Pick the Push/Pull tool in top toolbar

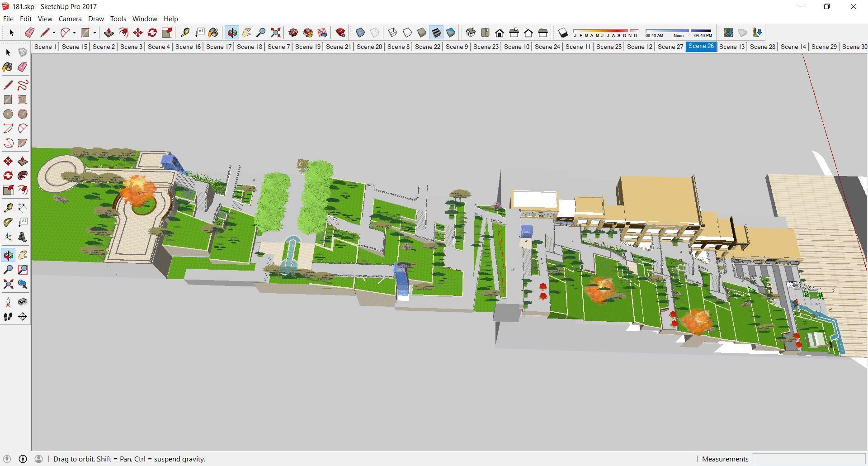pyautogui.click(x=109, y=33)
